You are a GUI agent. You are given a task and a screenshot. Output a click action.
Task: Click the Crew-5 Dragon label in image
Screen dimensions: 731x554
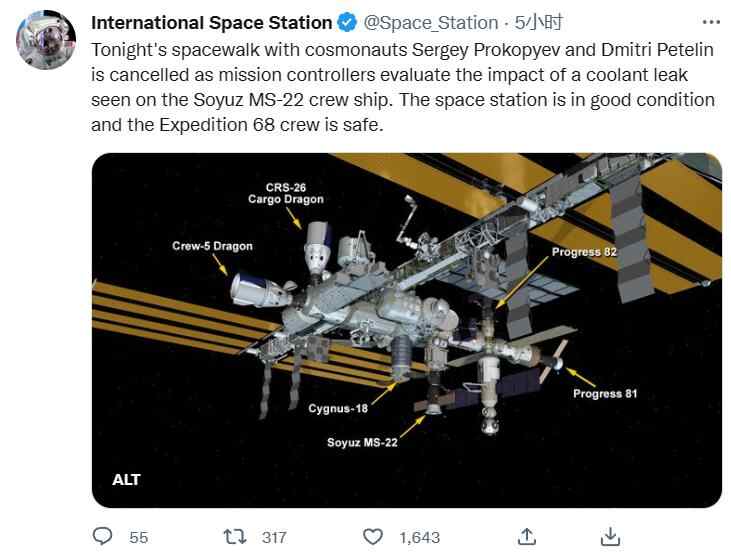[x=212, y=246]
